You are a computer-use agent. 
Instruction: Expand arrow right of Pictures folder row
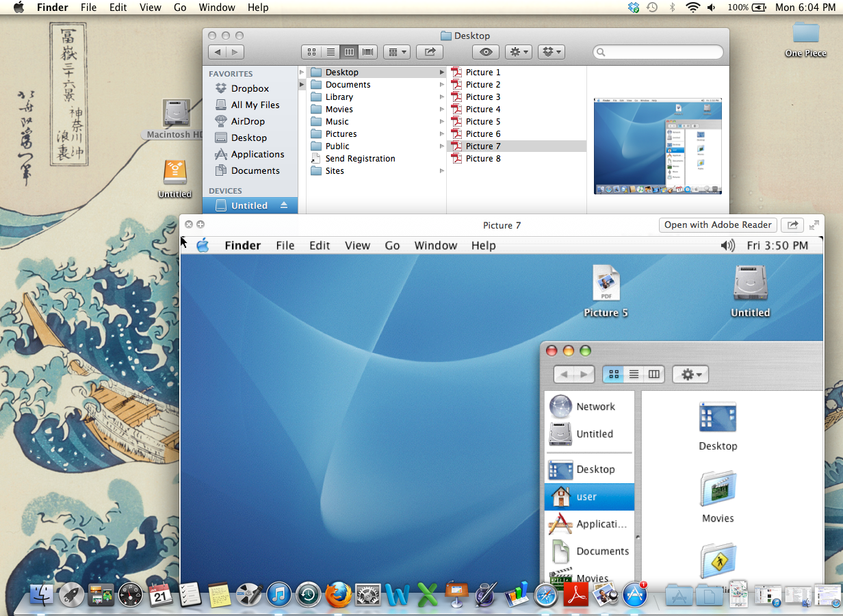pyautogui.click(x=442, y=134)
